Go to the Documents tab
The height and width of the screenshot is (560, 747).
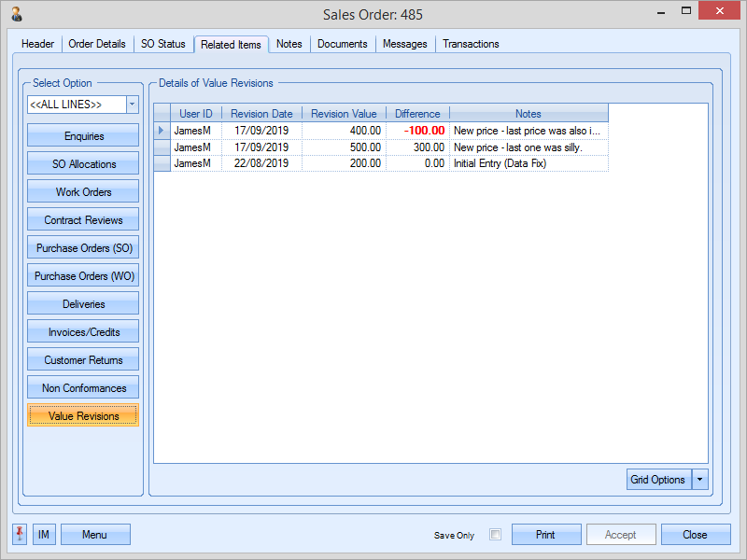[342, 44]
